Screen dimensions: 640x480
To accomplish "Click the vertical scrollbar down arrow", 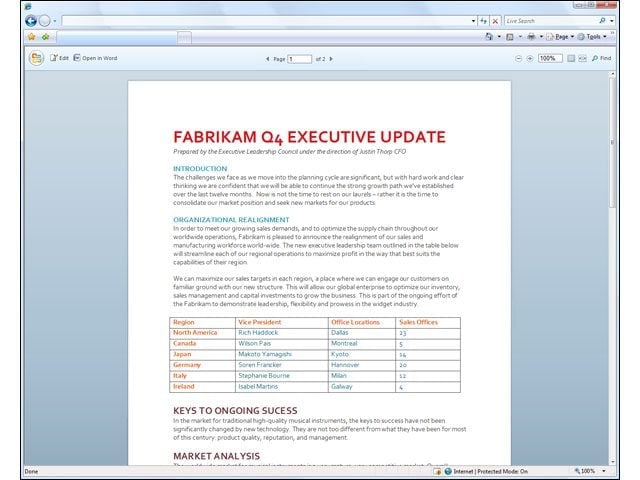I will (612, 462).
